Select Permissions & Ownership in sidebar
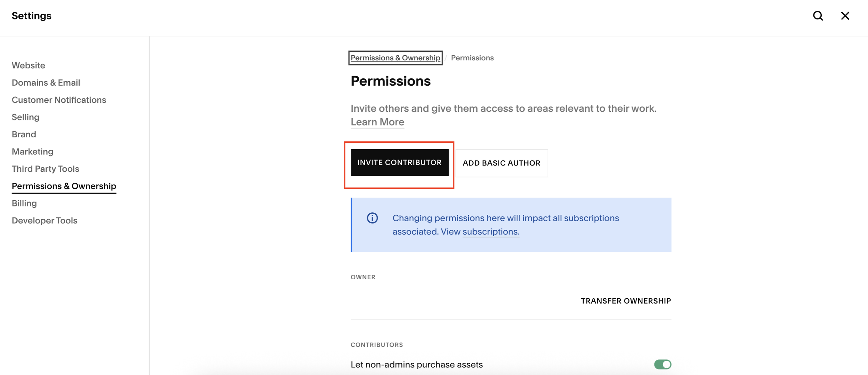This screenshot has height=375, width=868. click(64, 186)
